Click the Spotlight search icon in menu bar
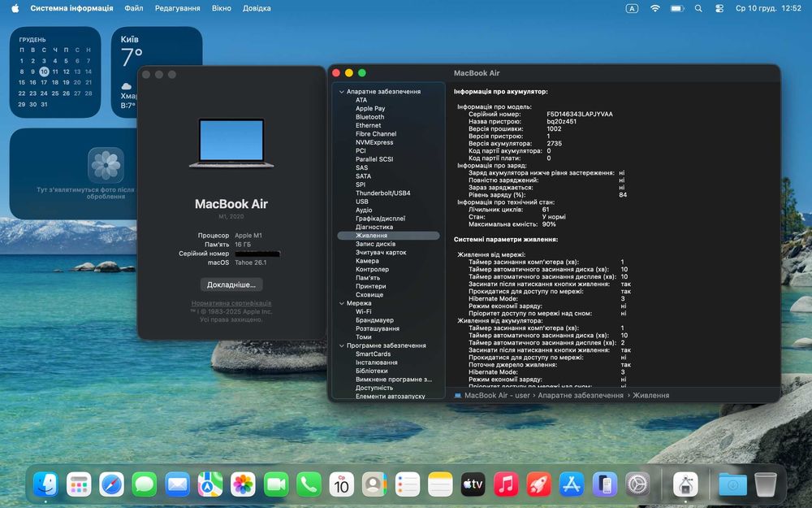The image size is (812, 508). point(698,8)
